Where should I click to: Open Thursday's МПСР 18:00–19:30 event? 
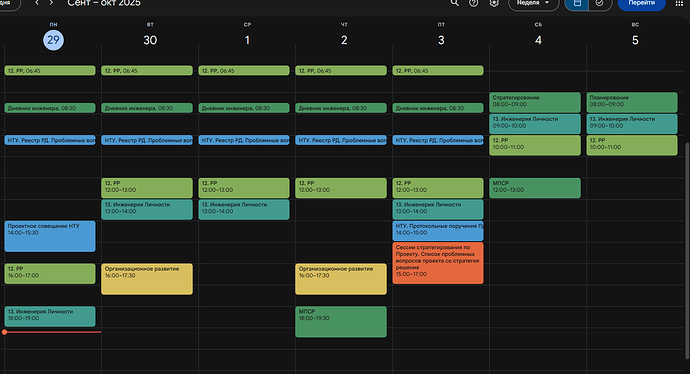tap(341, 322)
